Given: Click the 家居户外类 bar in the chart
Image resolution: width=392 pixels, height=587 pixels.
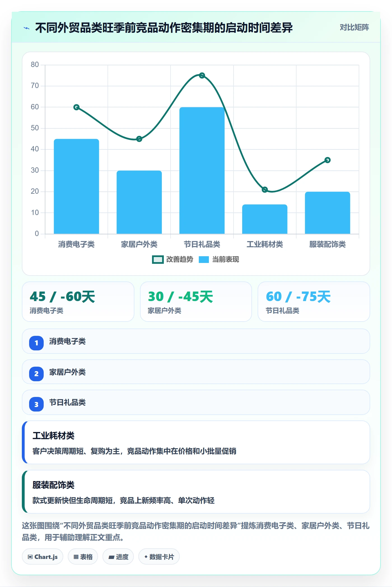Looking at the screenshot, I should [x=139, y=202].
